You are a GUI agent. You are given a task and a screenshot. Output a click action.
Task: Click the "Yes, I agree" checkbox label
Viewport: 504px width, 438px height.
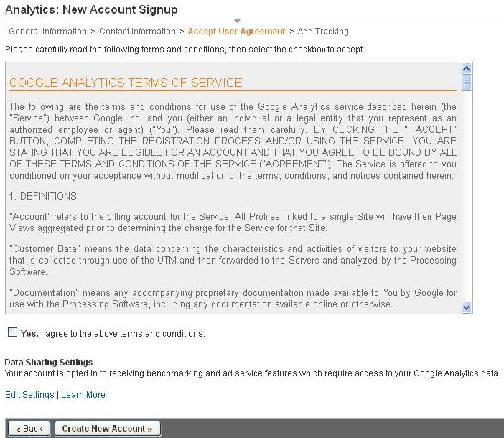click(x=113, y=334)
